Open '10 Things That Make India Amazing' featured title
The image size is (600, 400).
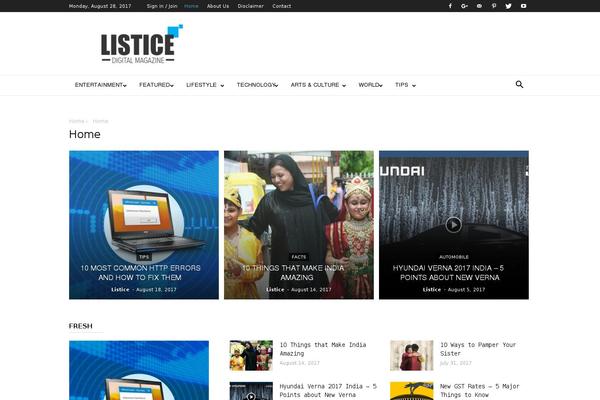click(293, 273)
